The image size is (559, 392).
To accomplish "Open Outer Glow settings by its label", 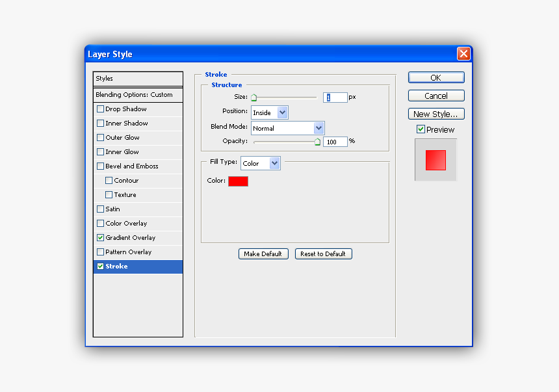I will (122, 137).
